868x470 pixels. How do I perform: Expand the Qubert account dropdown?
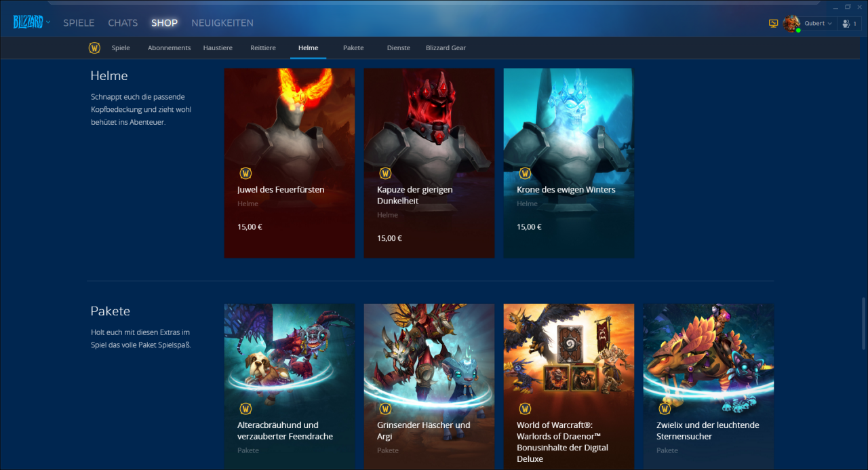point(818,23)
